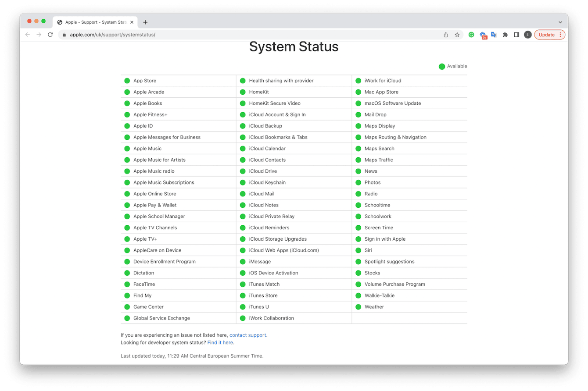Click the green status dot beside Weather
Viewport: 588px width, 391px height.
click(359, 307)
